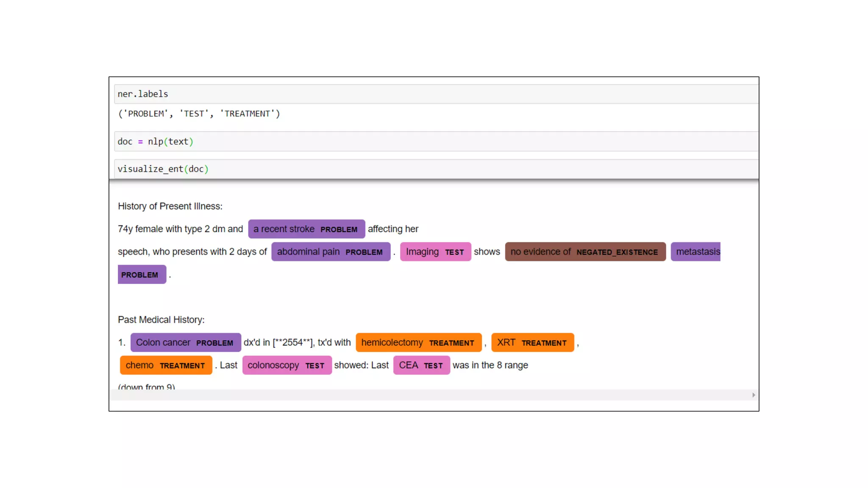Image resolution: width=868 pixels, height=488 pixels.
Task: Click the 'XRT' TREATMENT entity tag
Action: 532,343
